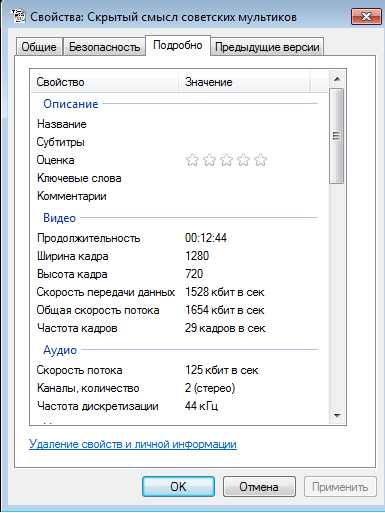Viewport: 385px width, 513px height.
Task: Click the file icon in the title bar
Action: [x=18, y=16]
